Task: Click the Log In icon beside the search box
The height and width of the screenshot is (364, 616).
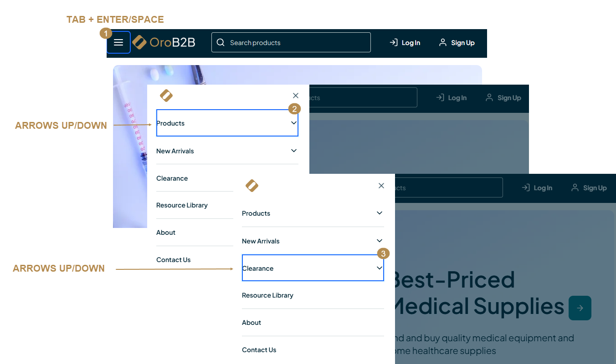Action: (394, 42)
